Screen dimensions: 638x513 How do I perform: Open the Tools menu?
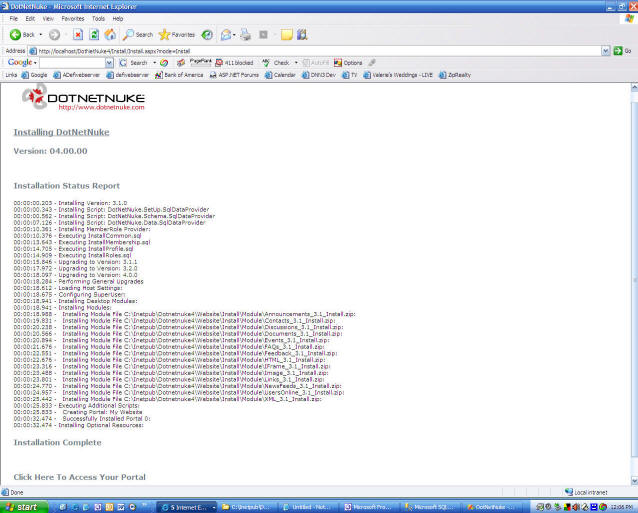click(98, 18)
